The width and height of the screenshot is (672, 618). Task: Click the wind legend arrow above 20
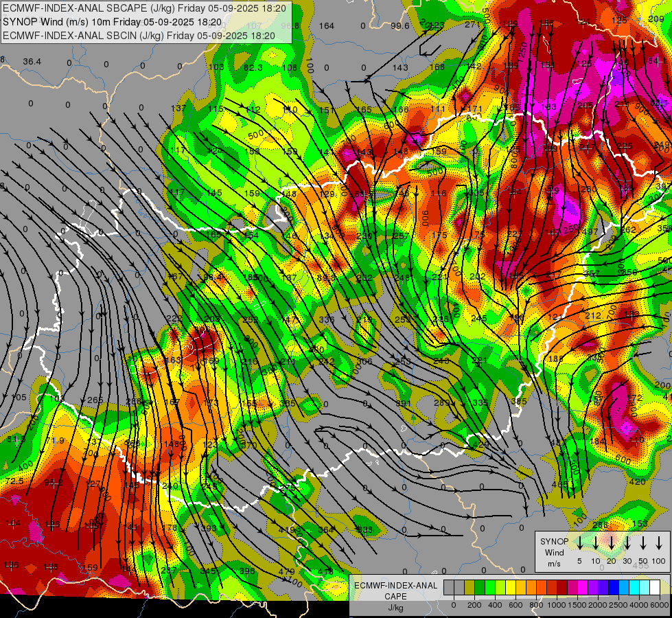click(611, 542)
